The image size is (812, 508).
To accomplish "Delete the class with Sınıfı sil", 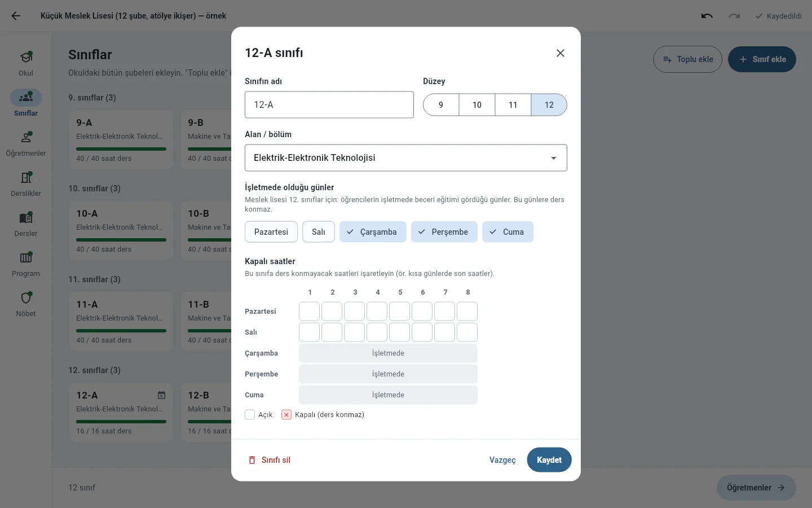I will 270,460.
